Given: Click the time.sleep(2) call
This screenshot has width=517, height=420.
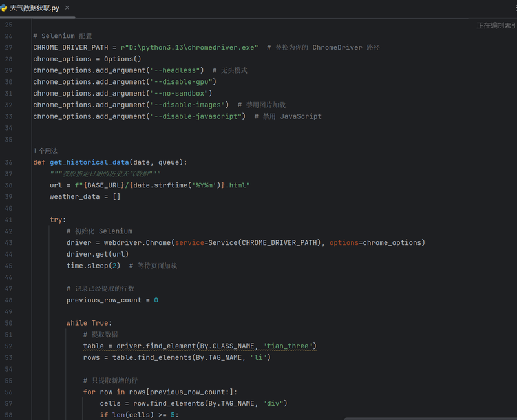Looking at the screenshot, I should pos(93,266).
